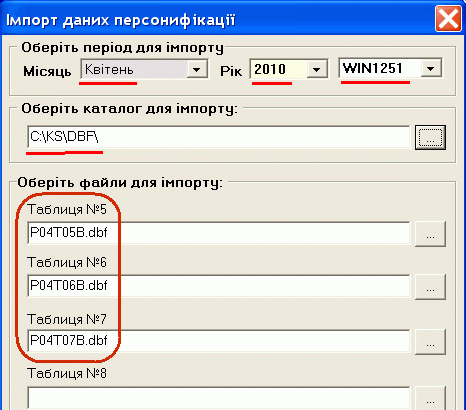
Task: Browse for the Таблиця №5 file
Action: pyautogui.click(x=430, y=234)
